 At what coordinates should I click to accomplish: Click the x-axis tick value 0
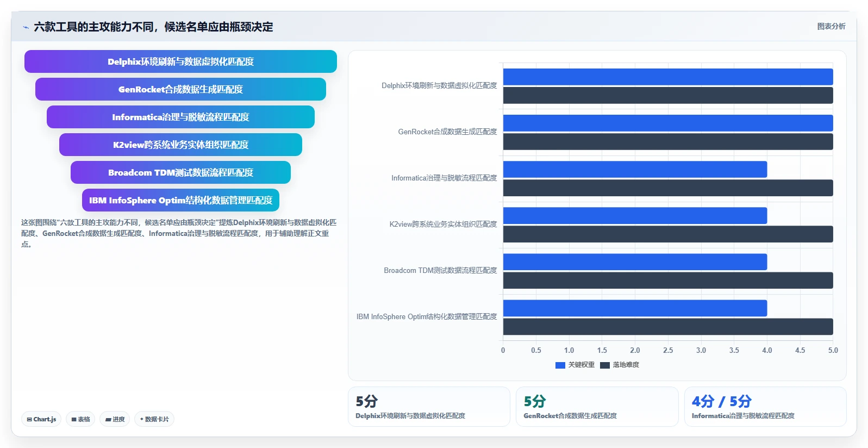[x=503, y=350]
